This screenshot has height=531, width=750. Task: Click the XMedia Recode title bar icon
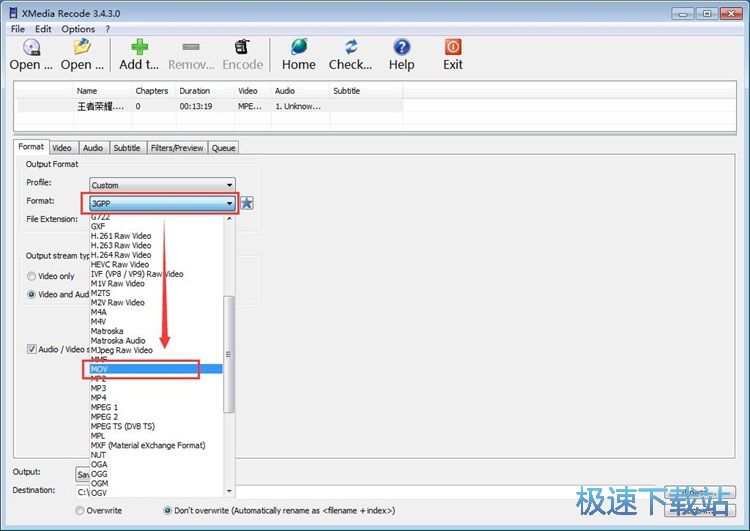click(x=13, y=13)
